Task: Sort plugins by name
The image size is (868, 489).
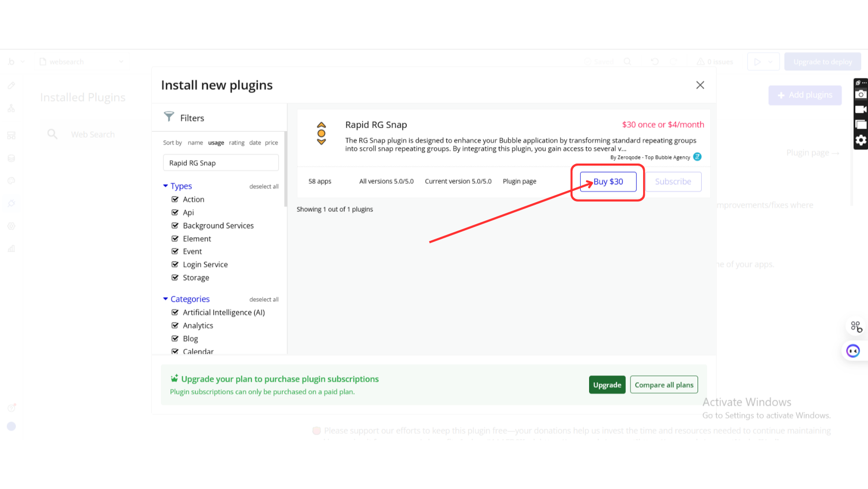Action: pos(195,142)
